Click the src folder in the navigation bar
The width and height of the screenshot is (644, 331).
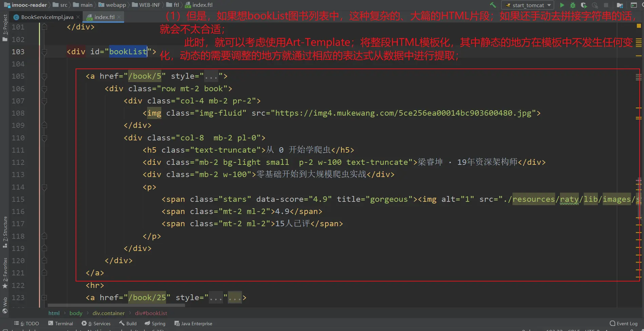pos(60,5)
